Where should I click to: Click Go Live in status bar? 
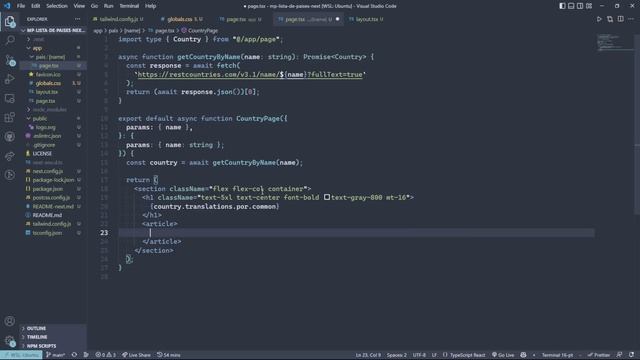pyautogui.click(x=503, y=355)
